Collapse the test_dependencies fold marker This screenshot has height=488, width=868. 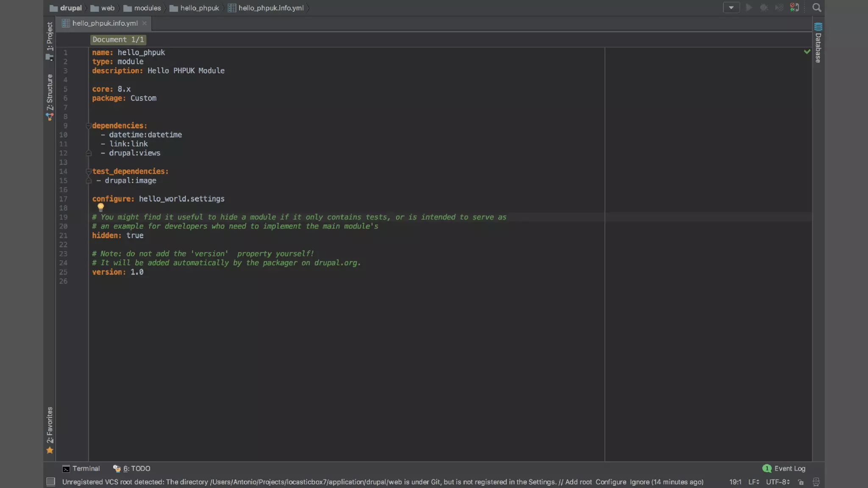[89, 172]
